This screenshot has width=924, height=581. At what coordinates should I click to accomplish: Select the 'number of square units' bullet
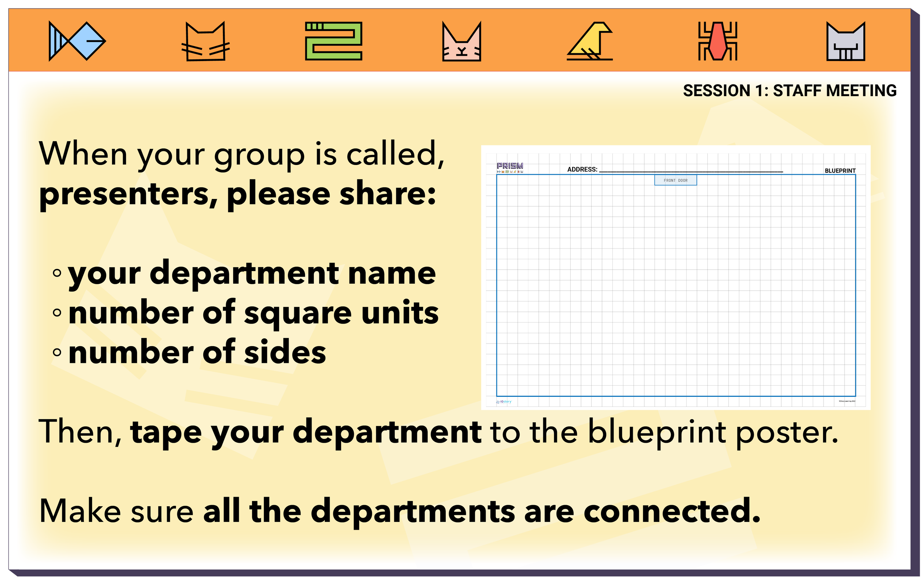[253, 313]
